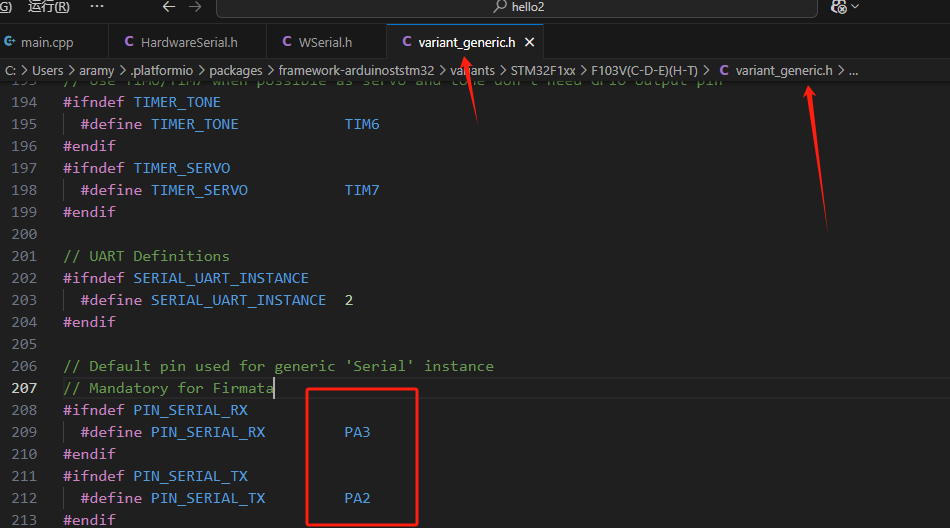Open the Copilot icon in title bar
The width and height of the screenshot is (950, 528).
838,7
